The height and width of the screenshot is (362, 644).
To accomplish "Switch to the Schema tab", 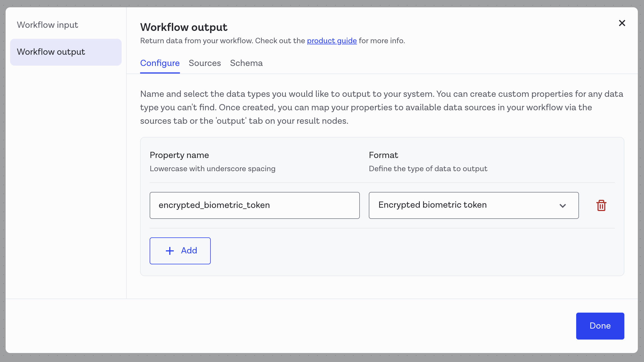I will (x=246, y=63).
